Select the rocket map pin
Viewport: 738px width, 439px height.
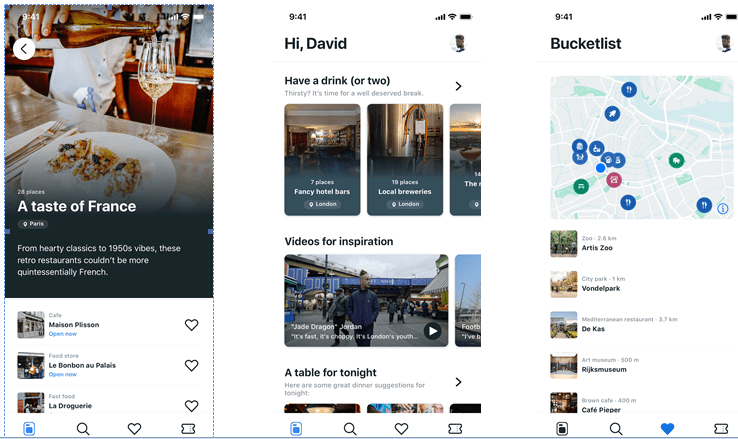click(x=612, y=113)
